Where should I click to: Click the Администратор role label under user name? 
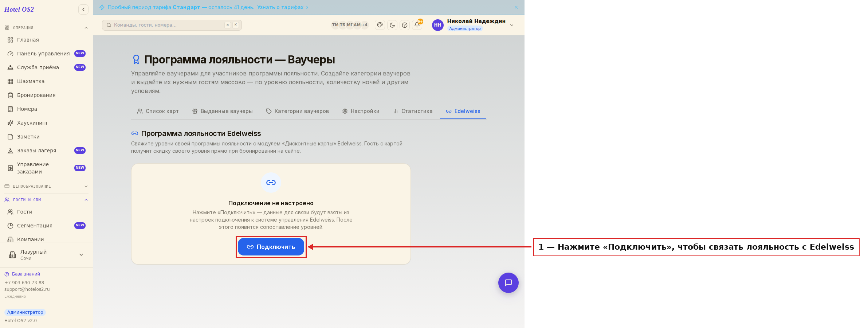click(x=465, y=29)
